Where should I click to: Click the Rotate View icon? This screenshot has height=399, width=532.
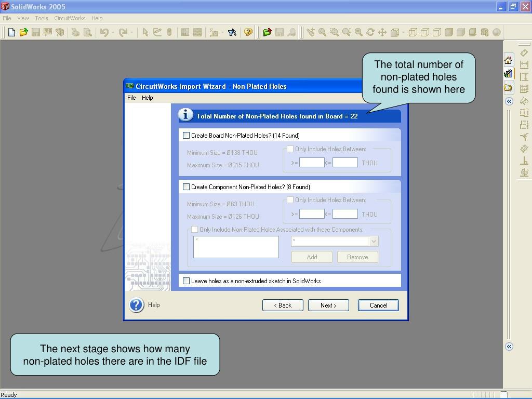pos(370,32)
